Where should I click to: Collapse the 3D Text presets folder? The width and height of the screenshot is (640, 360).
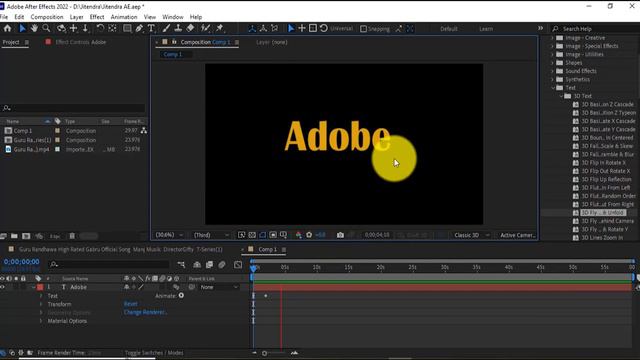pyautogui.click(x=561, y=96)
